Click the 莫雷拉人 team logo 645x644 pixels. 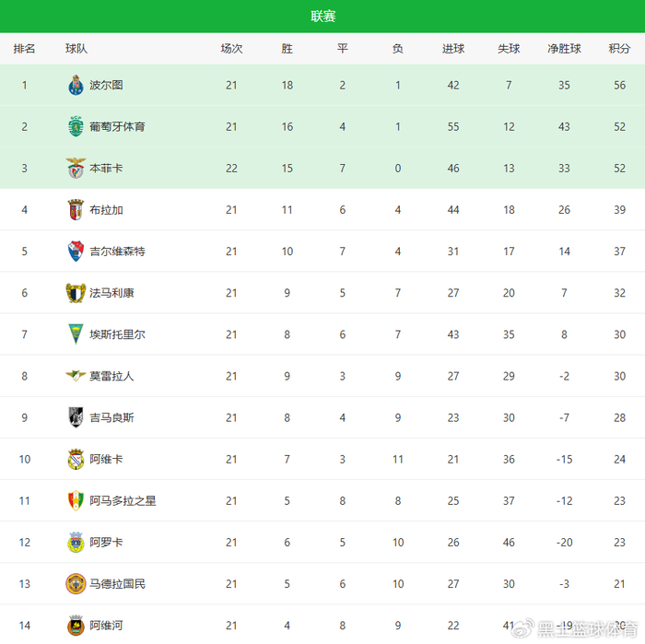(76, 376)
